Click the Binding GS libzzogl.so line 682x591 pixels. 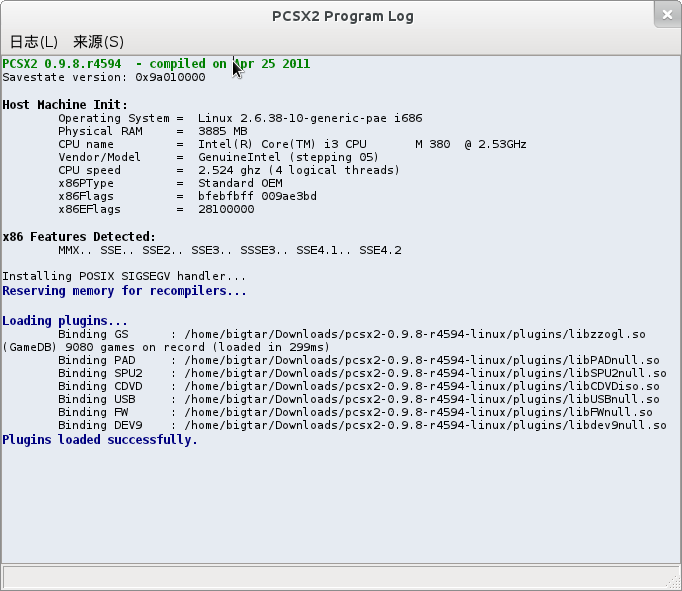pos(352,334)
